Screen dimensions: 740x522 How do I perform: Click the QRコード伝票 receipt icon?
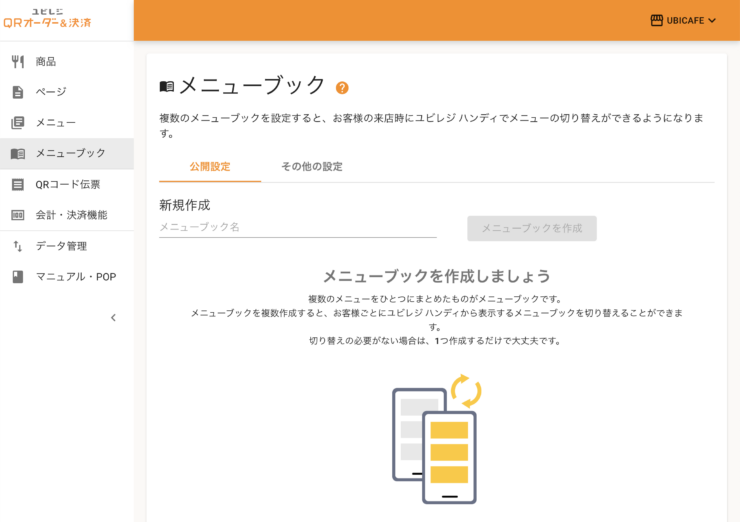[x=17, y=185]
